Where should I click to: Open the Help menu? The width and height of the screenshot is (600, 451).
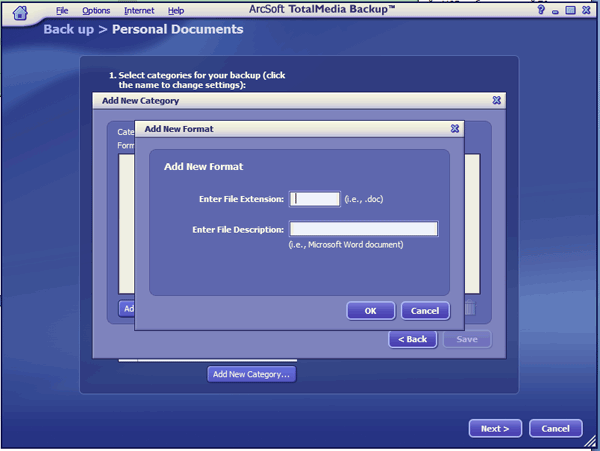[176, 11]
